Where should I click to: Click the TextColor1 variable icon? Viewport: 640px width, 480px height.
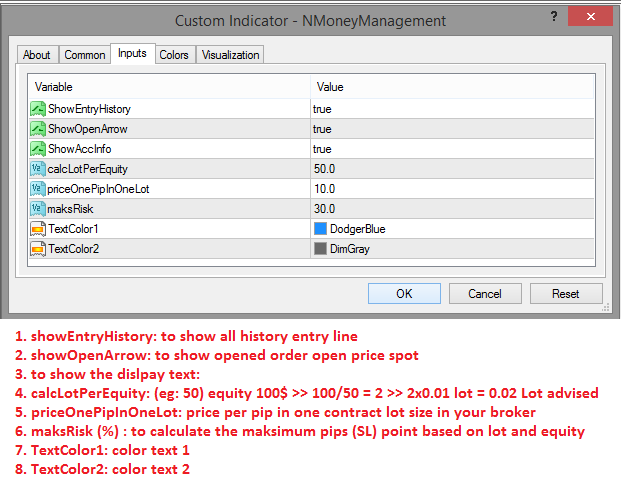38,229
